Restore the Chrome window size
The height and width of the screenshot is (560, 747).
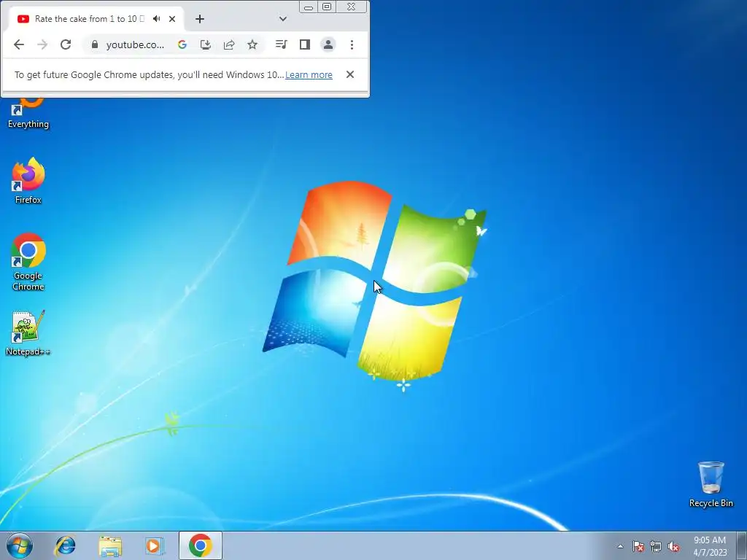tap(327, 7)
